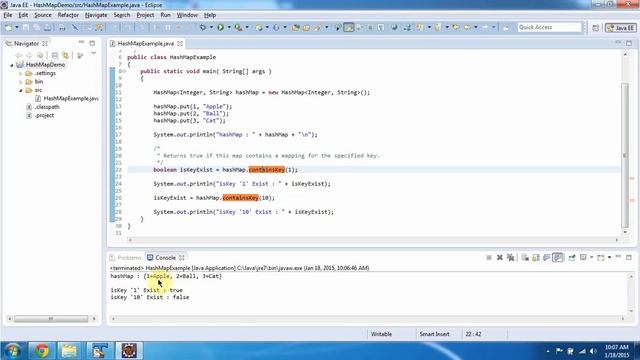Click the Search flashlight toolbar icon
This screenshot has height=360, width=640.
[317, 27]
